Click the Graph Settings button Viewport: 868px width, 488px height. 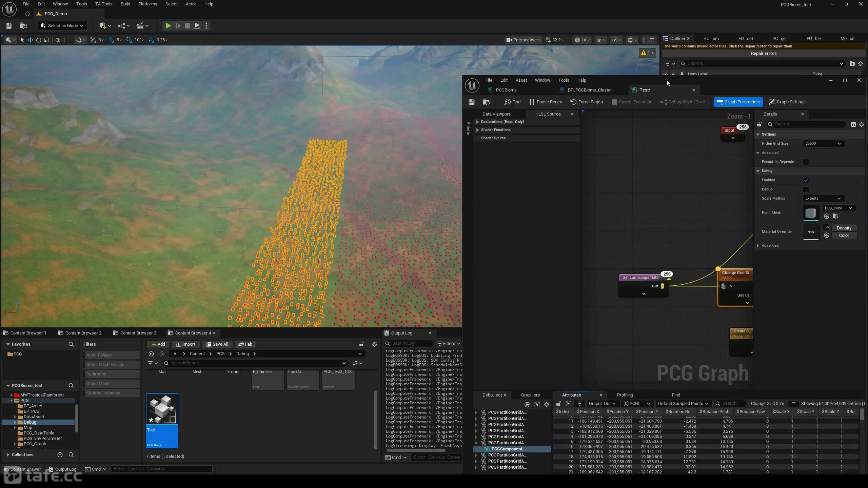click(x=787, y=102)
